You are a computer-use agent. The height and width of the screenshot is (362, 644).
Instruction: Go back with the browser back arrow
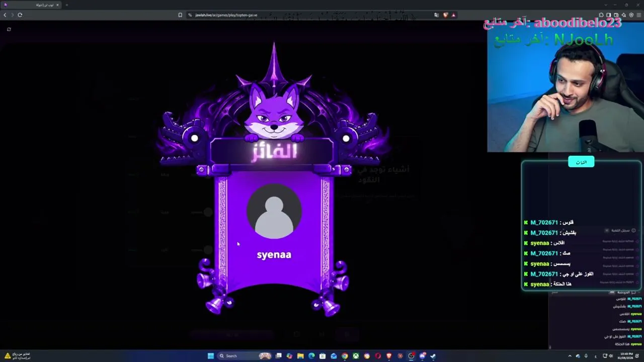(x=5, y=15)
